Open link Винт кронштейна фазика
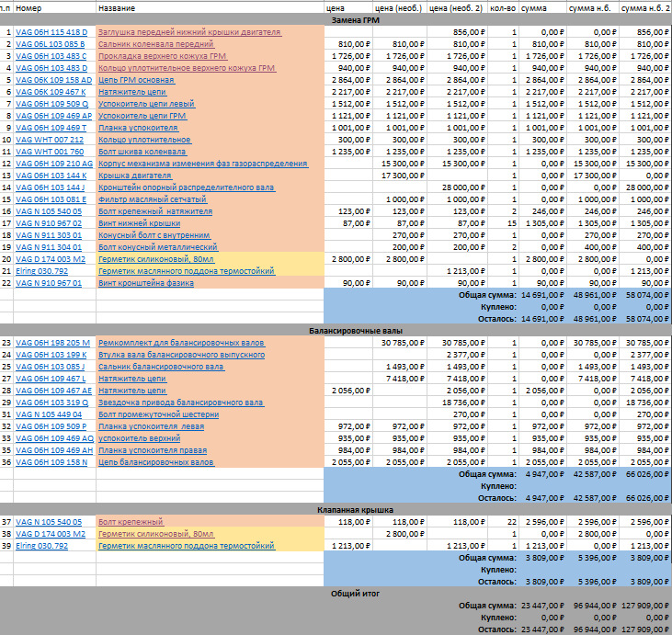This screenshot has height=635, width=672. point(146,283)
